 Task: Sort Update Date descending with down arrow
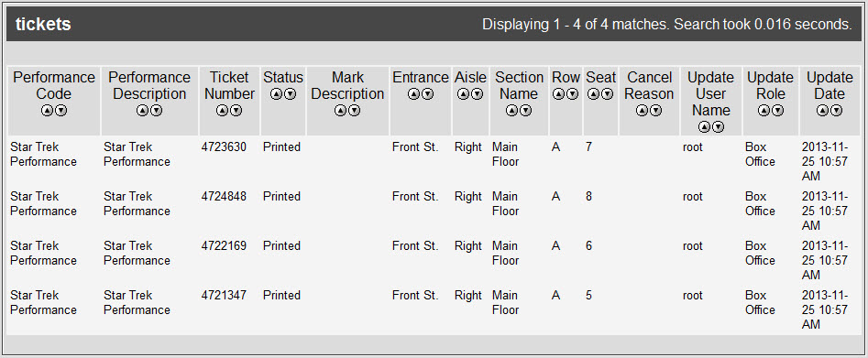click(837, 111)
